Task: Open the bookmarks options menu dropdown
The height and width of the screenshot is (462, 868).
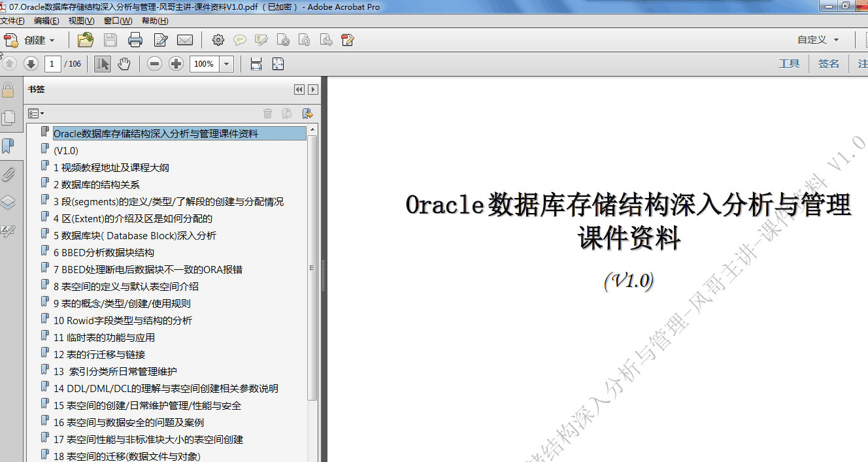Action: pos(36,113)
